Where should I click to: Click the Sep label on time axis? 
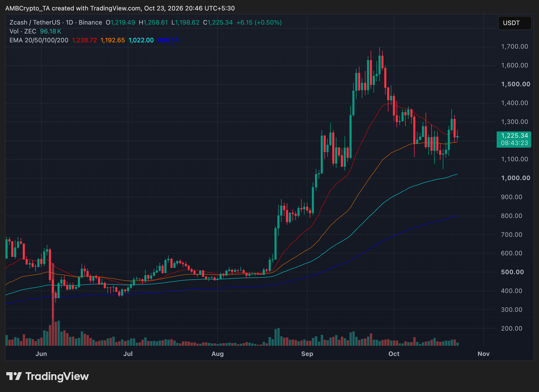307,354
